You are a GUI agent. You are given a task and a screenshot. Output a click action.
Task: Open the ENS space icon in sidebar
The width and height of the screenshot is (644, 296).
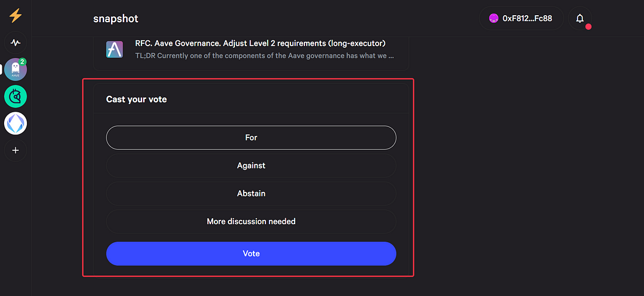pos(16,123)
